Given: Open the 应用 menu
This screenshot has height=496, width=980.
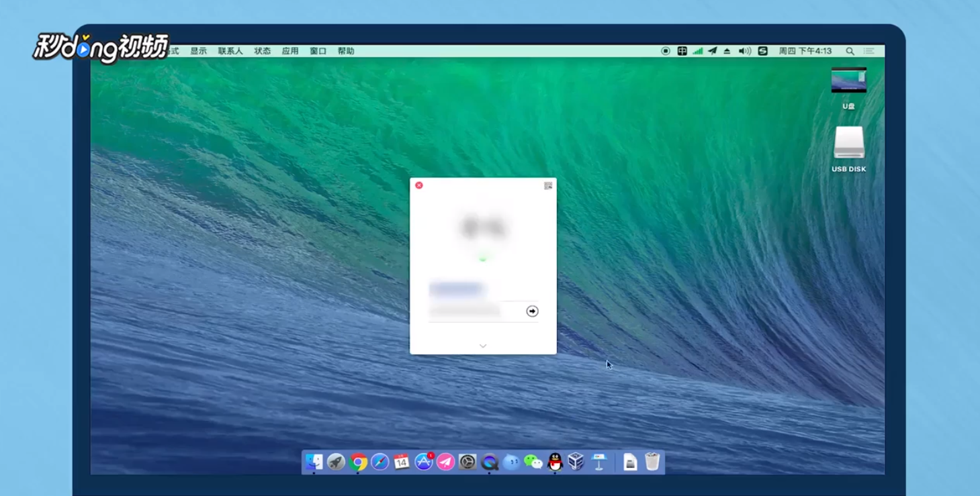Looking at the screenshot, I should tap(290, 51).
